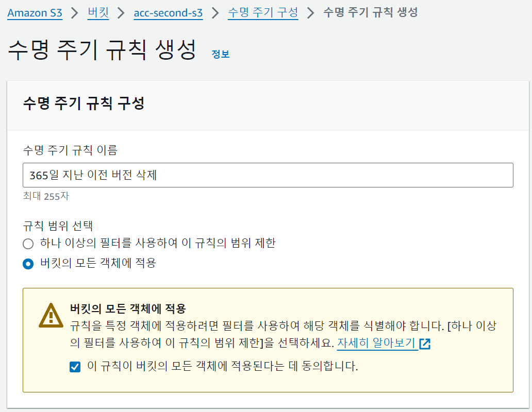
Task: Select 버킷의 모든 객체에 적용 radio option
Action: pos(28,264)
